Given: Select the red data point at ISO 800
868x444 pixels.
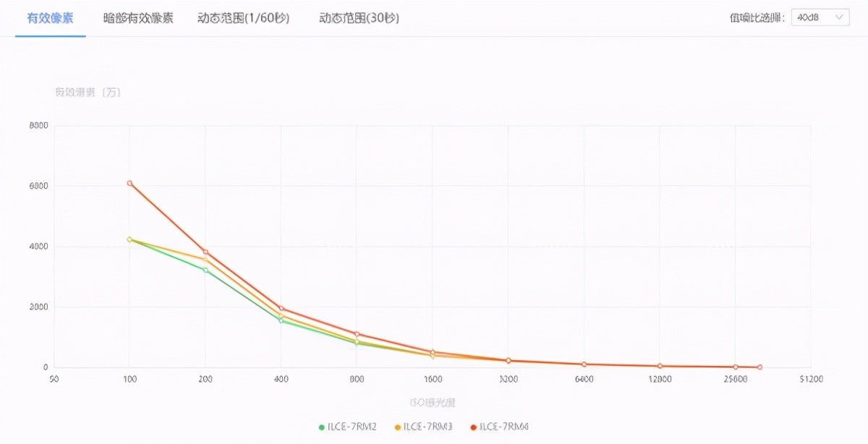Looking at the screenshot, I should [x=357, y=334].
